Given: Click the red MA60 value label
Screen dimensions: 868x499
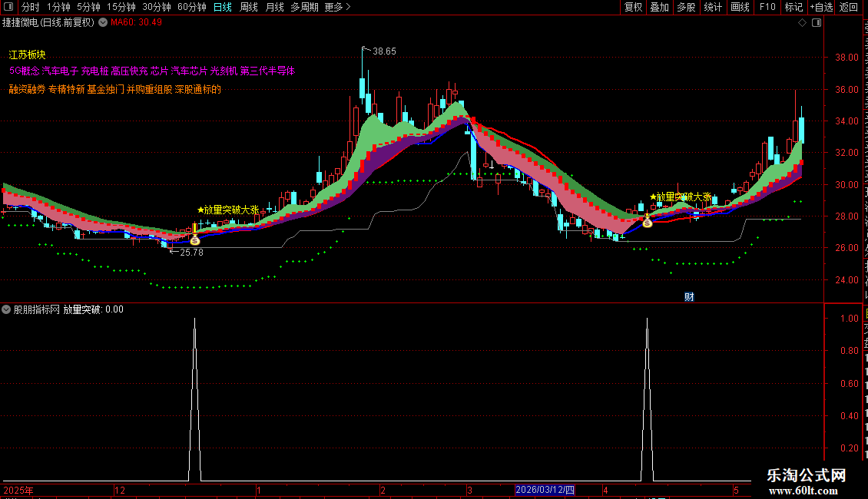Looking at the screenshot, I should (x=136, y=23).
